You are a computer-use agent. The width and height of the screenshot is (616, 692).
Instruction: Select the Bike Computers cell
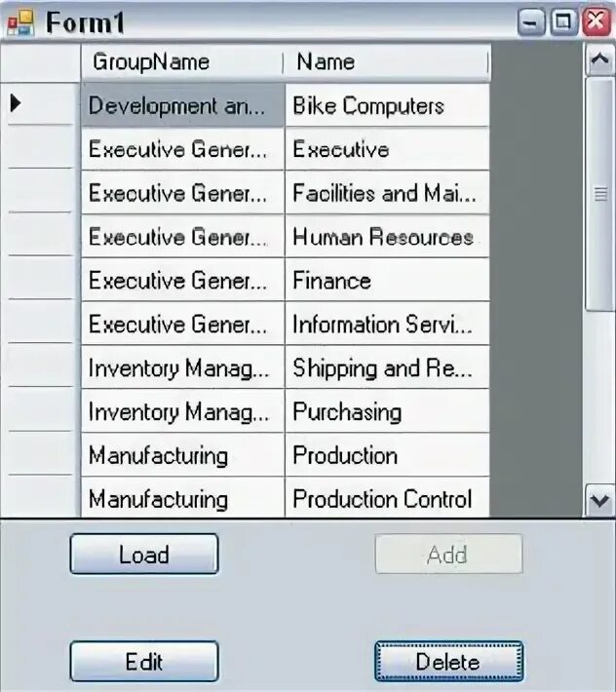[x=386, y=105]
